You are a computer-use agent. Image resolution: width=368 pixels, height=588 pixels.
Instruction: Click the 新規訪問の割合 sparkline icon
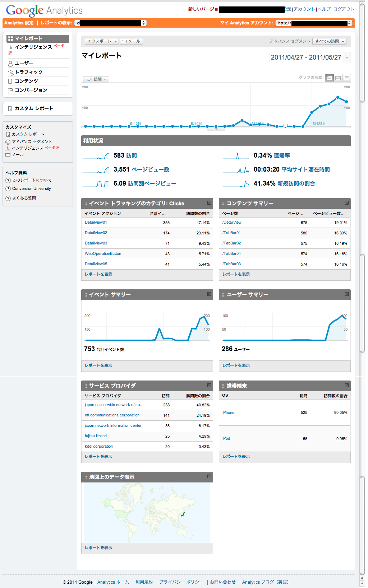(236, 183)
